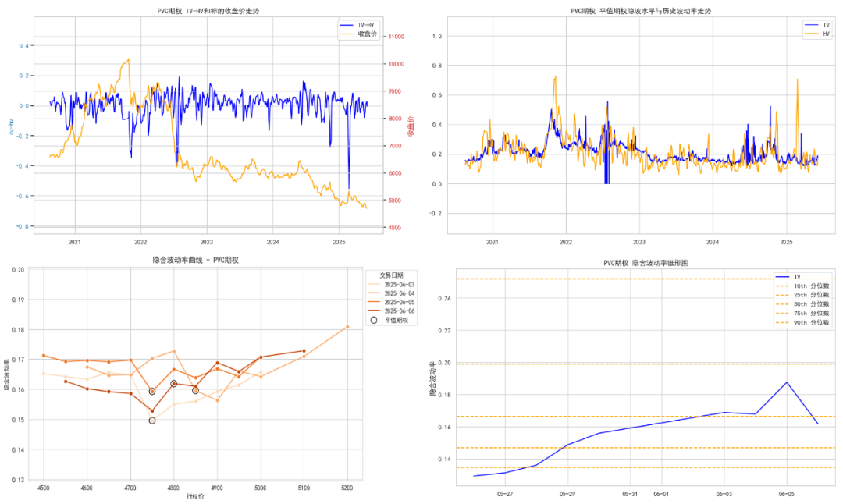Click the 0.13 tick on the smile chart axis
The image size is (843, 504).
18,480
